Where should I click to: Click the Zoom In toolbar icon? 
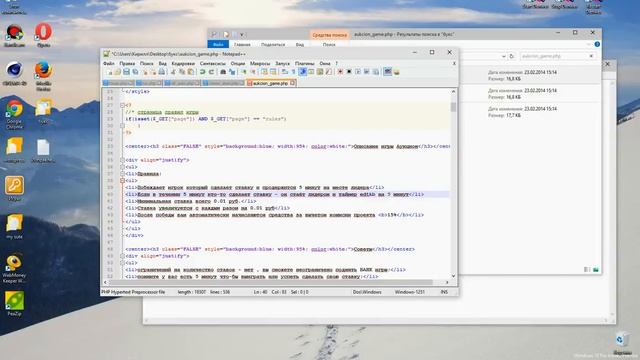pyautogui.click(x=244, y=72)
